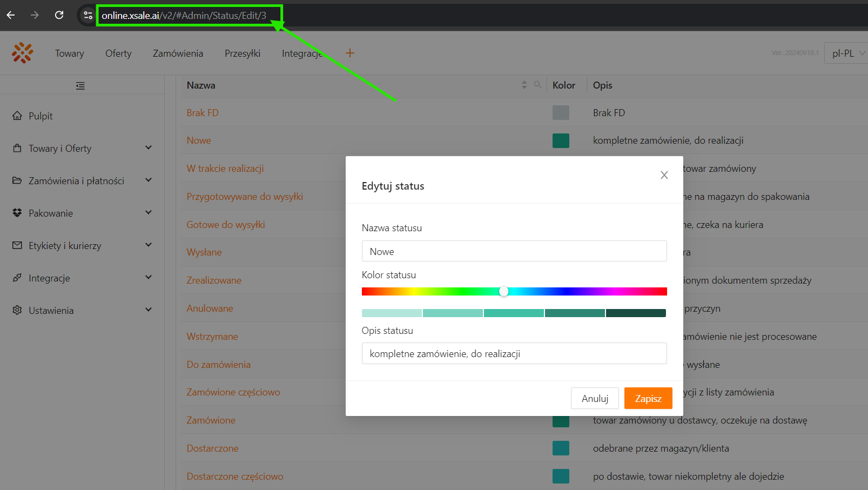Pick the darkest green shade swatch
This screenshot has width=868, height=490.
tap(636, 313)
